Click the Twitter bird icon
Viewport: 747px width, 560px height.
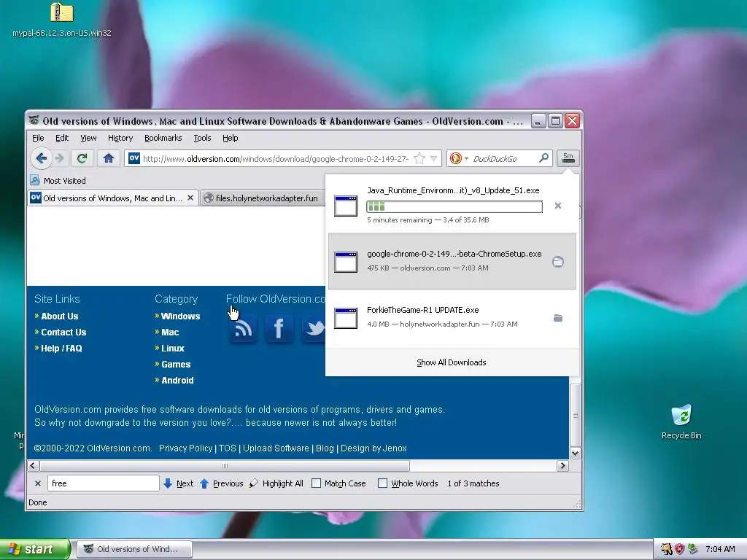point(314,328)
